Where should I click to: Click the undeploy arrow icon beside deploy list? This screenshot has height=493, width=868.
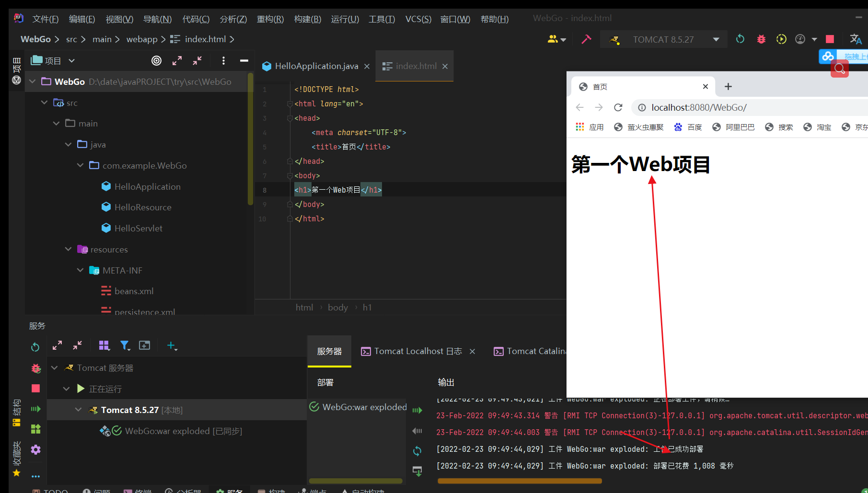click(x=417, y=431)
